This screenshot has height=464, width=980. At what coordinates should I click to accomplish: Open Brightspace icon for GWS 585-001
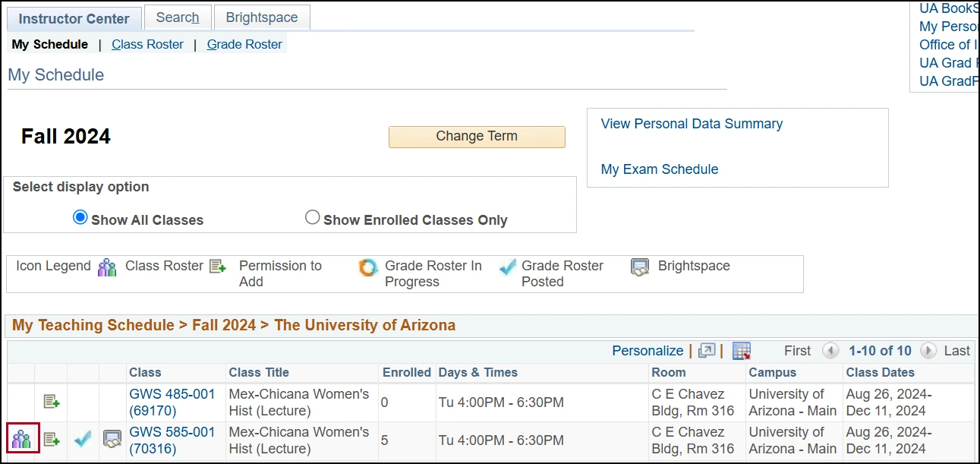click(112, 439)
